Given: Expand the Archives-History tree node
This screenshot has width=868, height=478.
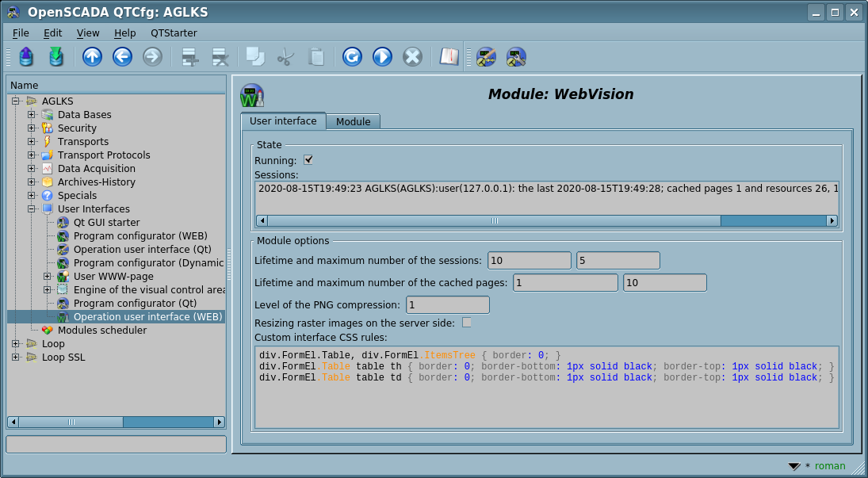Looking at the screenshot, I should coord(32,182).
